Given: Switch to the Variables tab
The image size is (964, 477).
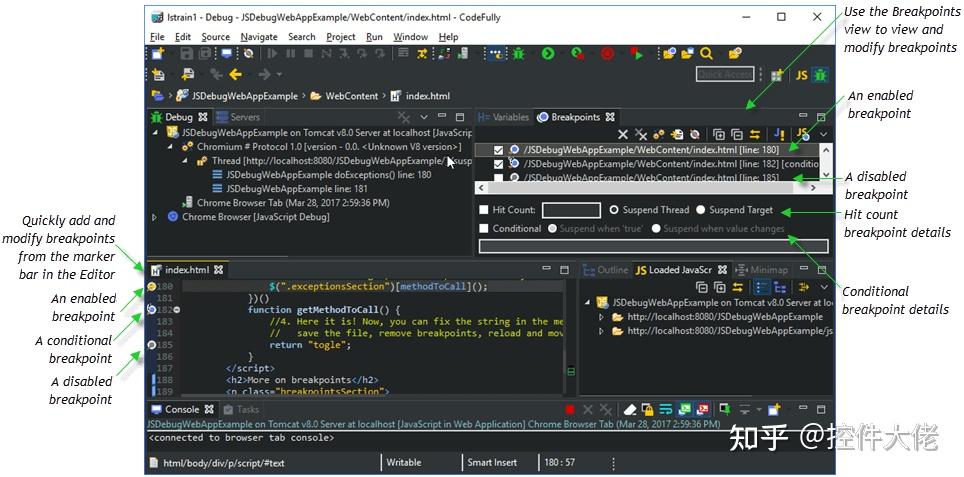Looking at the screenshot, I should click(x=504, y=117).
